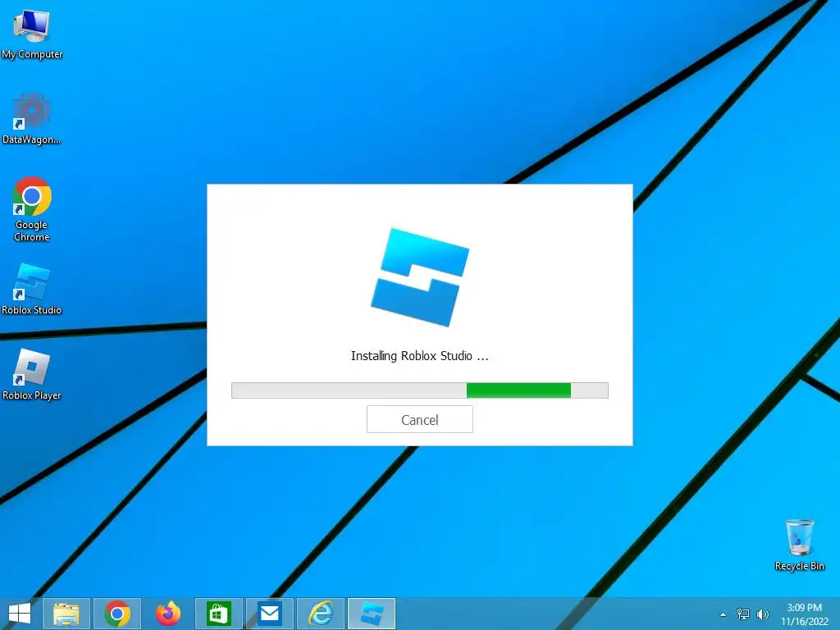840x630 pixels.
Task: Open network status tray icon
Action: pos(743,614)
